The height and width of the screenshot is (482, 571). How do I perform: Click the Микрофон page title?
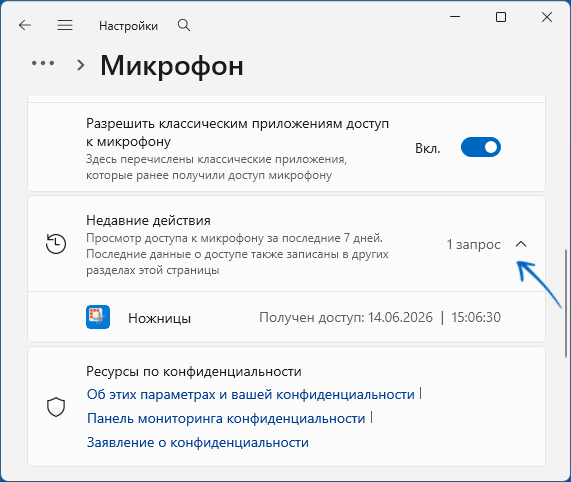pos(172,66)
